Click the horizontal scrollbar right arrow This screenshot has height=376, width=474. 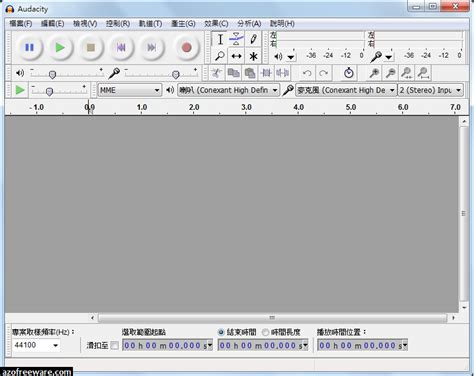click(453, 318)
